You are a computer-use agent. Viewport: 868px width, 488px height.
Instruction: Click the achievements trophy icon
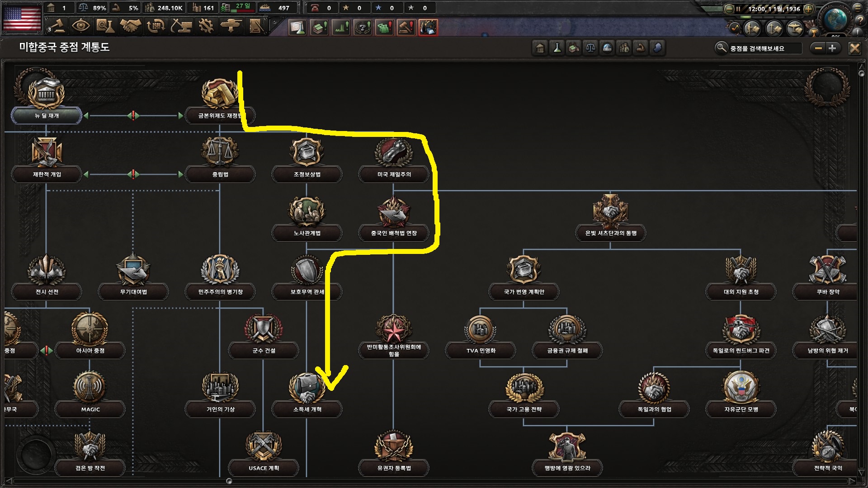(813, 32)
